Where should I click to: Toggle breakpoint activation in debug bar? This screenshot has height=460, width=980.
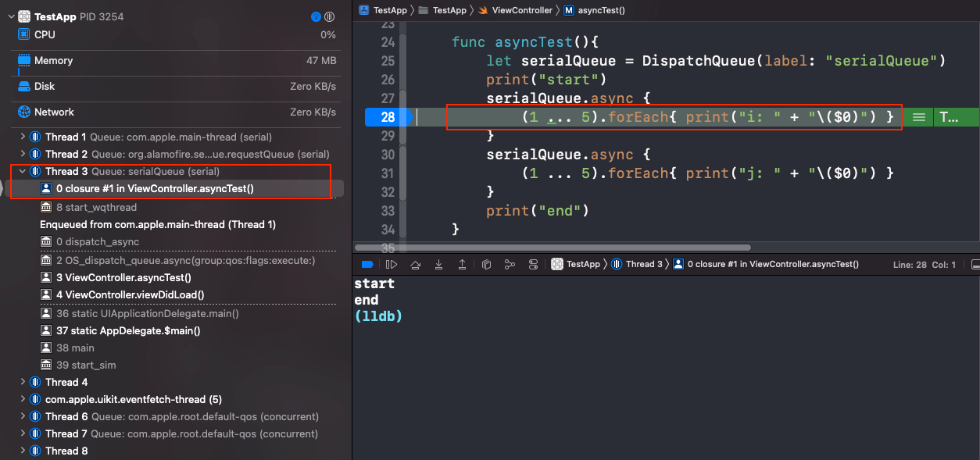(367, 265)
